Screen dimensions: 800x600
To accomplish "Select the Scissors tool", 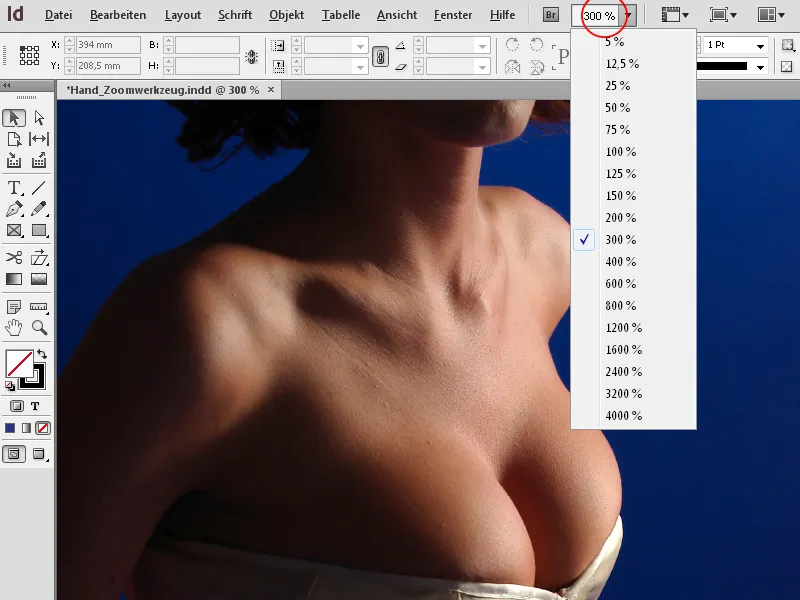I will [14, 258].
